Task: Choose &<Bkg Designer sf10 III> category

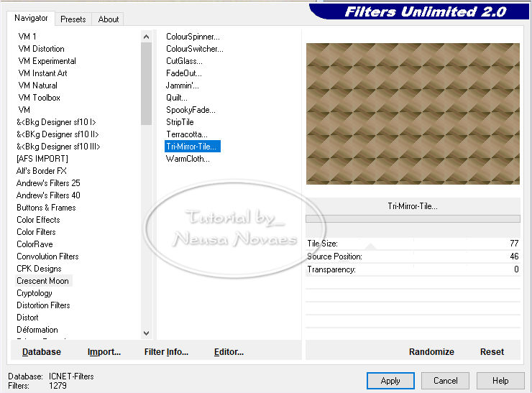Action: click(x=58, y=146)
